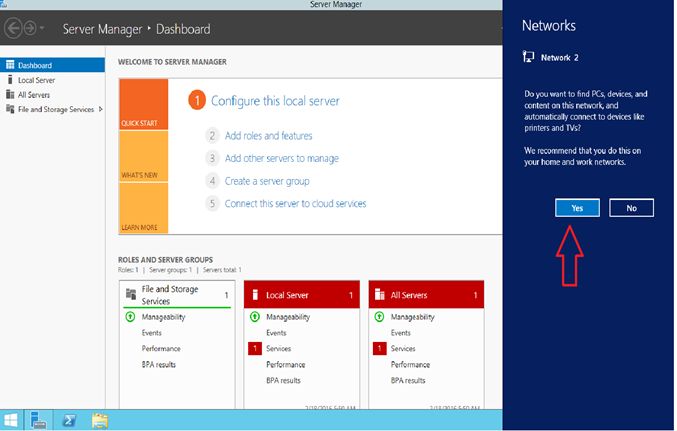
Task: Click No in the Networks panel
Action: pyautogui.click(x=631, y=208)
